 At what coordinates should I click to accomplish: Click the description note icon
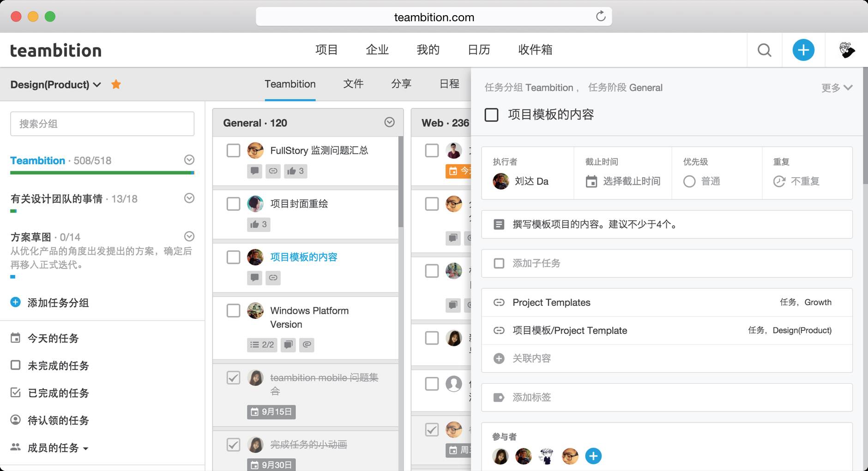click(x=499, y=225)
